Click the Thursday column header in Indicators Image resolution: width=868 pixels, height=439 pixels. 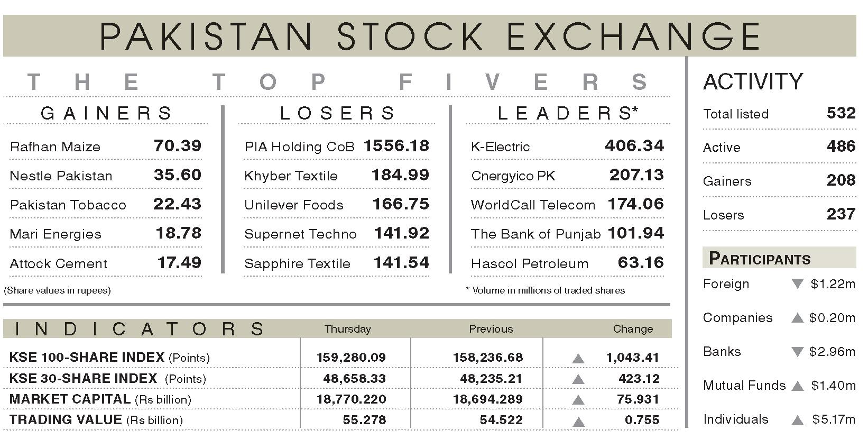coord(348,329)
